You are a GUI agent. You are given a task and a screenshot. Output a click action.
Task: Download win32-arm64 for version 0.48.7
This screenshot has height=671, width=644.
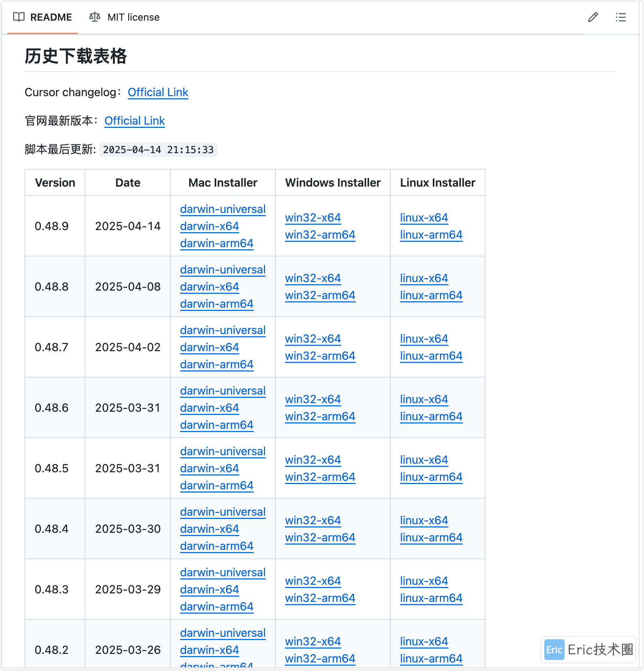point(320,356)
